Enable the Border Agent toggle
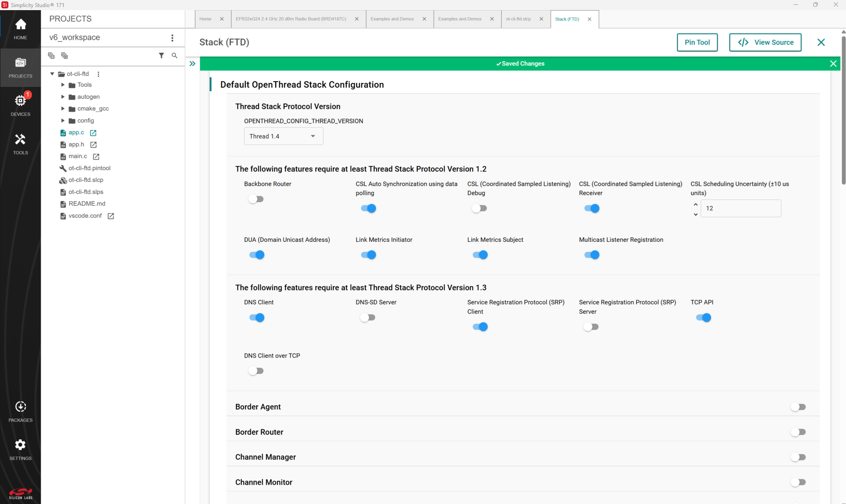 click(798, 407)
